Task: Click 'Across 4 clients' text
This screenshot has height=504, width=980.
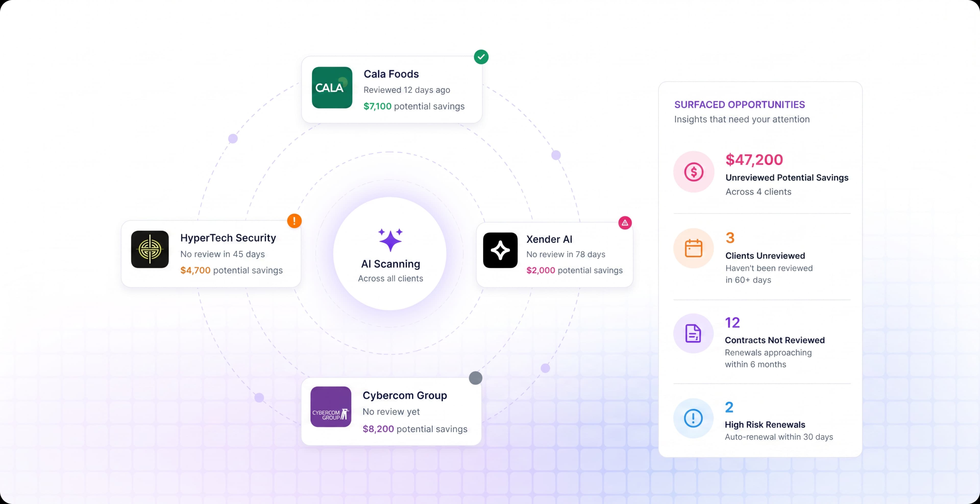Action: pos(758,192)
